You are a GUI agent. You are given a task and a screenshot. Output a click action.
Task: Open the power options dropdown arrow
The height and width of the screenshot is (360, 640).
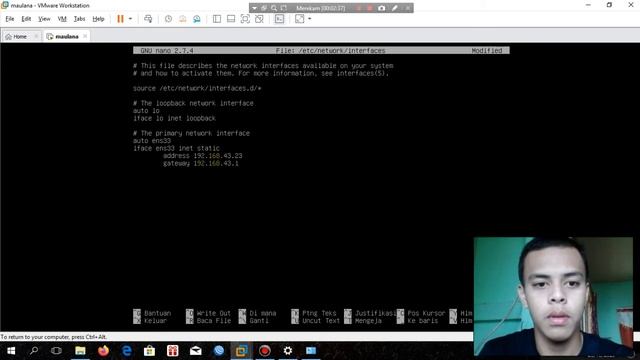click(x=130, y=19)
